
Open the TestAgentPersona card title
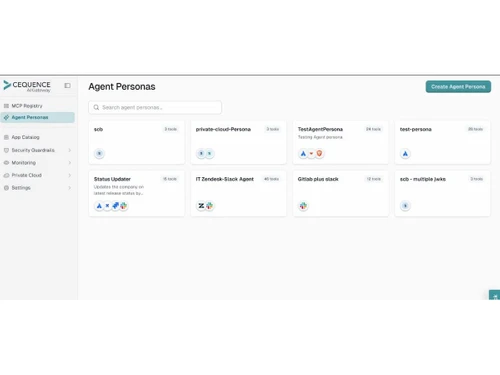click(320, 129)
